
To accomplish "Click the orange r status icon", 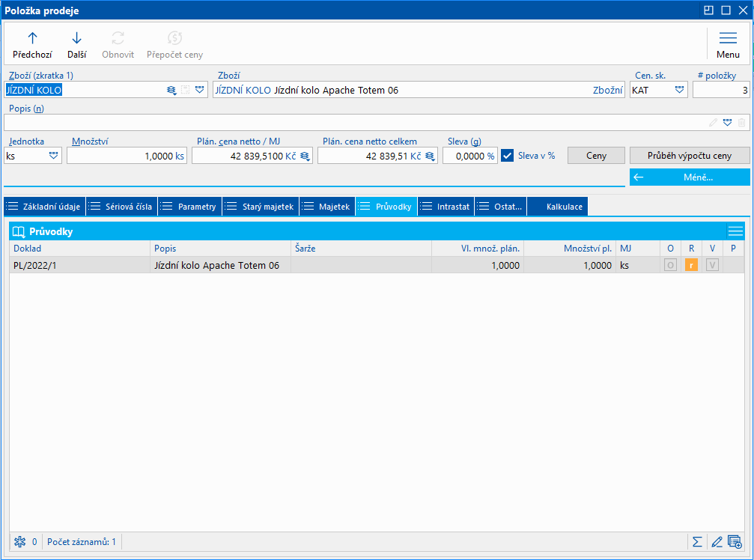I will pyautogui.click(x=691, y=265).
